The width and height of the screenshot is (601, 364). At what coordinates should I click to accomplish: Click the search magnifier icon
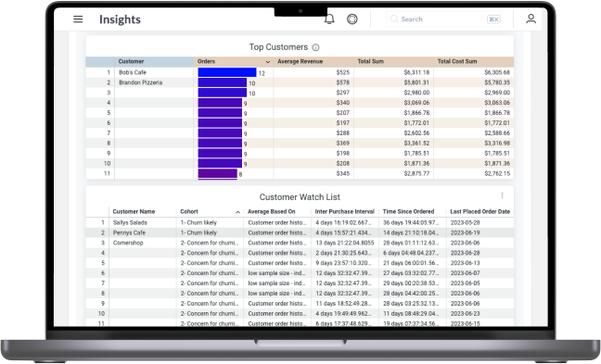[x=394, y=19]
